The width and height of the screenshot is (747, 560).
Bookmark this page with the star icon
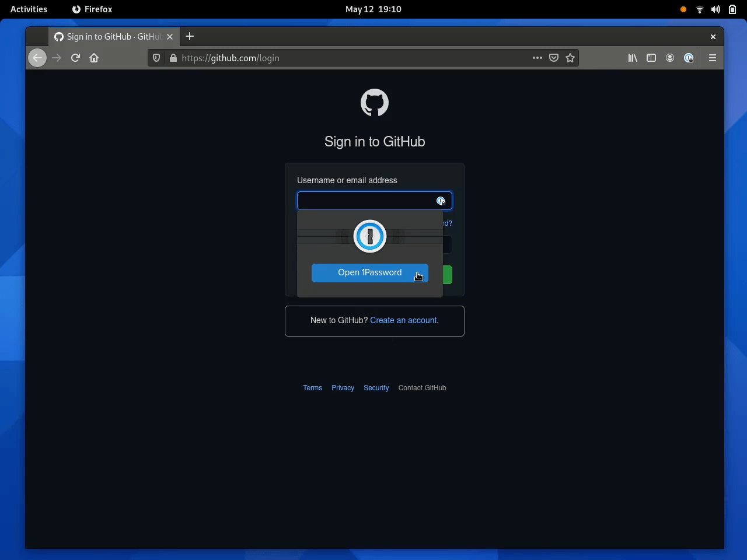[x=570, y=58]
